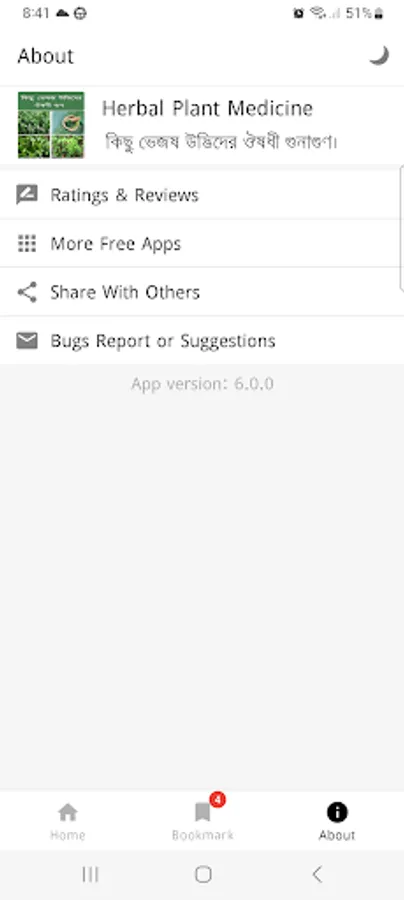Select the About tab info icon
This screenshot has height=900, width=404.
pos(337,812)
